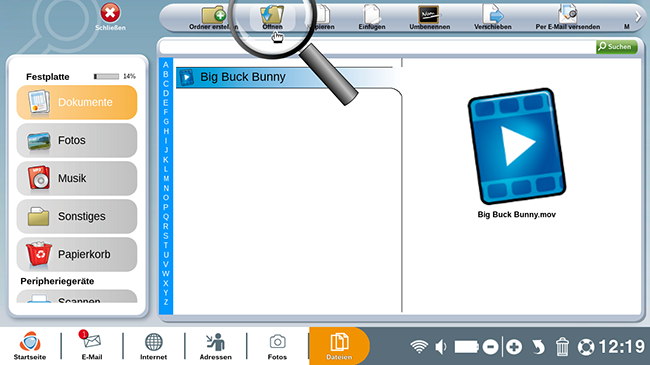Click the 12:19 clock
Image resolution: width=650 pixels, height=365 pixels.
tap(621, 346)
